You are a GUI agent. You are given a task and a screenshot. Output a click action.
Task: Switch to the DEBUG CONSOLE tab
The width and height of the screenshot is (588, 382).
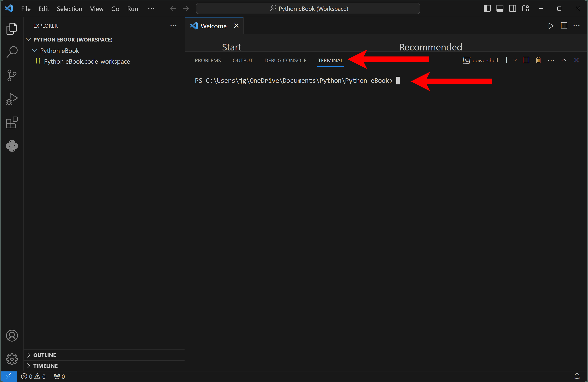[x=285, y=60]
